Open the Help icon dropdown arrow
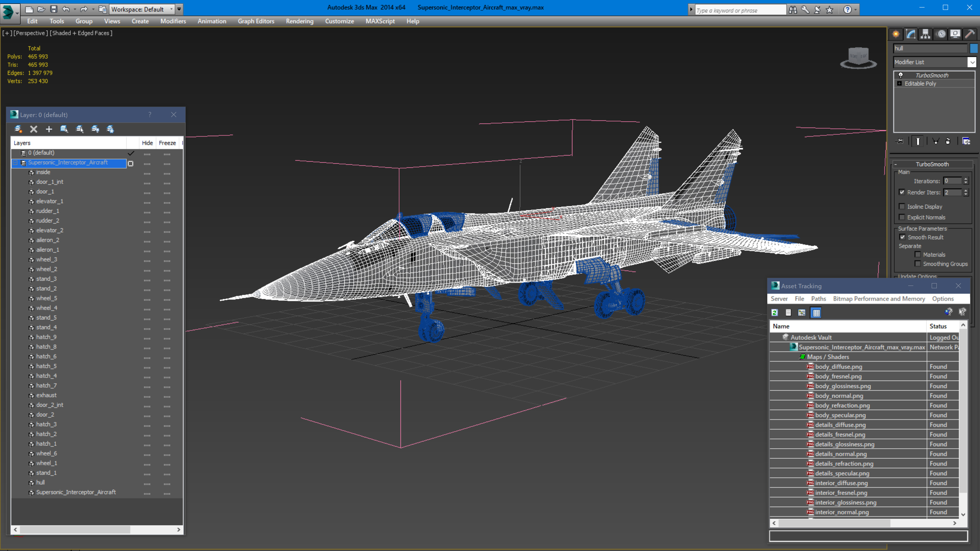Viewport: 980px width, 551px height. coord(855,10)
